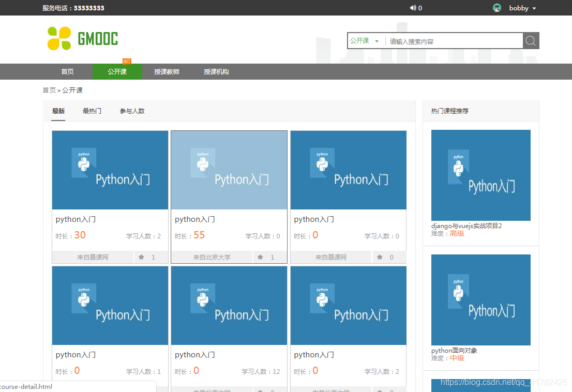The image size is (572, 392).
Task: Sort courses by 参与人数 tab
Action: [x=132, y=111]
